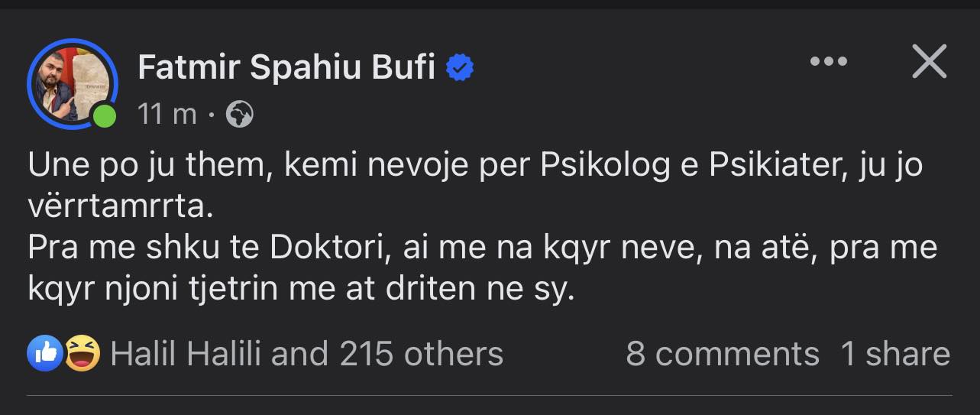
Task: Click the blue thumbs-up reaction icon
Action: 45,354
